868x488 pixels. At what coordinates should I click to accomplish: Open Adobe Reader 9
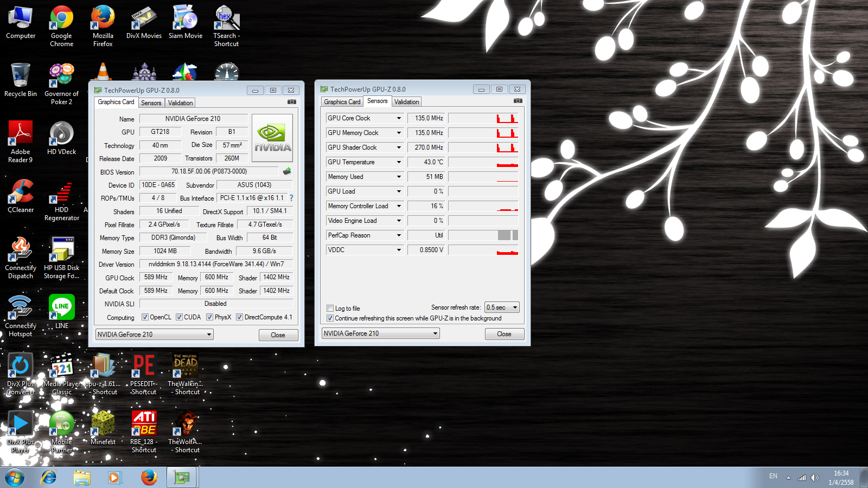click(21, 142)
